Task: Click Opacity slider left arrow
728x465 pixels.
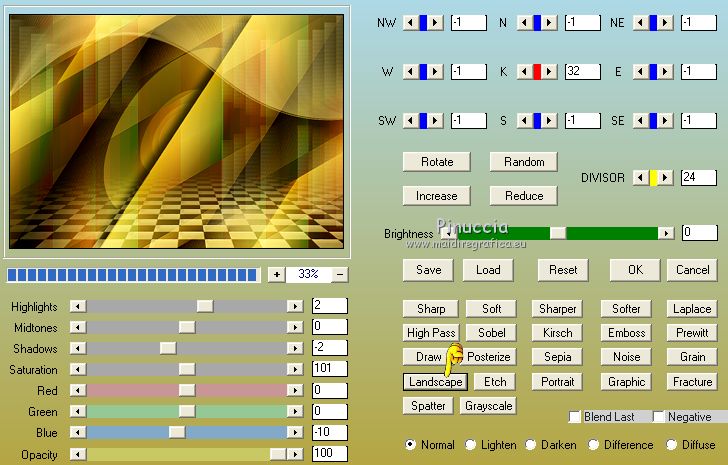Action: (x=78, y=454)
